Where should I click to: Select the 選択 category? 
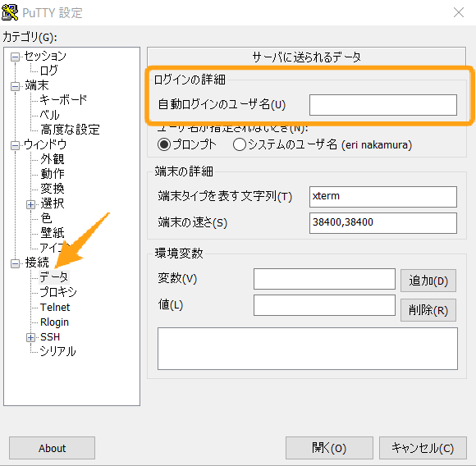53,203
